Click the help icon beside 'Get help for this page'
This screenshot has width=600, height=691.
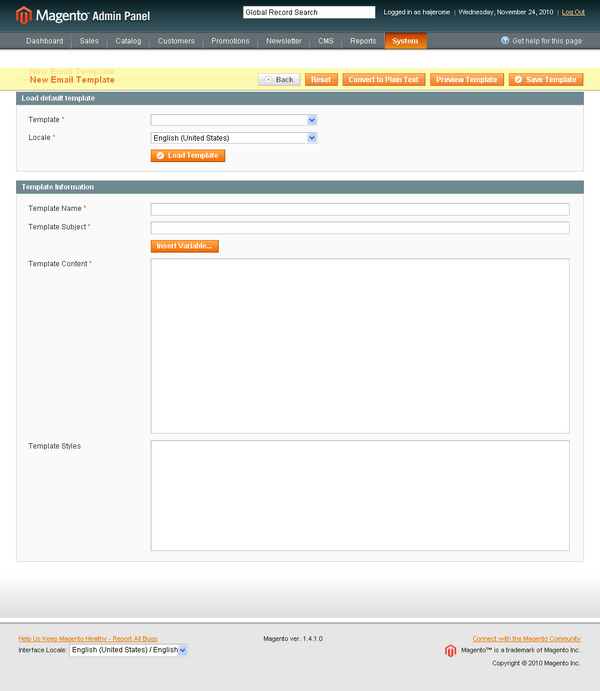[505, 41]
